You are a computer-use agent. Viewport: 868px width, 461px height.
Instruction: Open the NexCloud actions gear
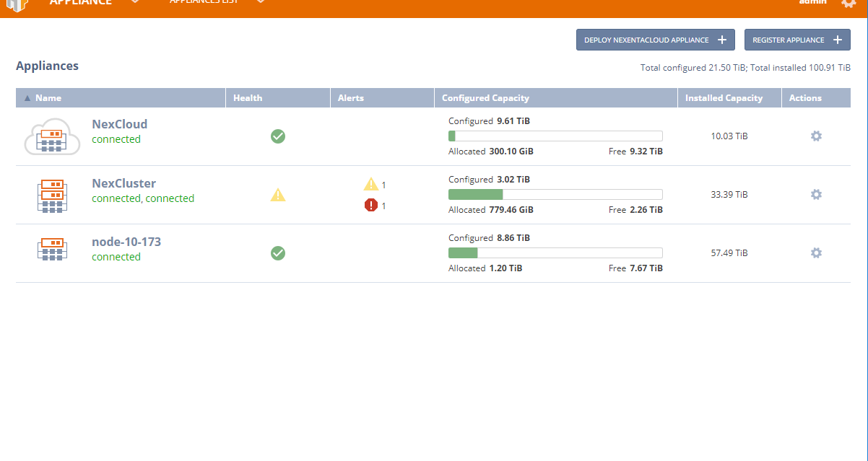pos(816,136)
